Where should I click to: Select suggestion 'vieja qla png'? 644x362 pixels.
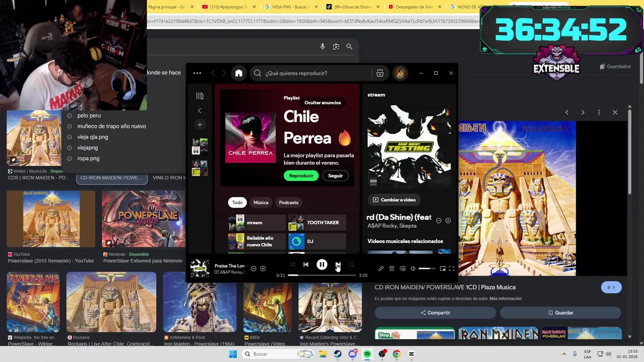tap(93, 137)
